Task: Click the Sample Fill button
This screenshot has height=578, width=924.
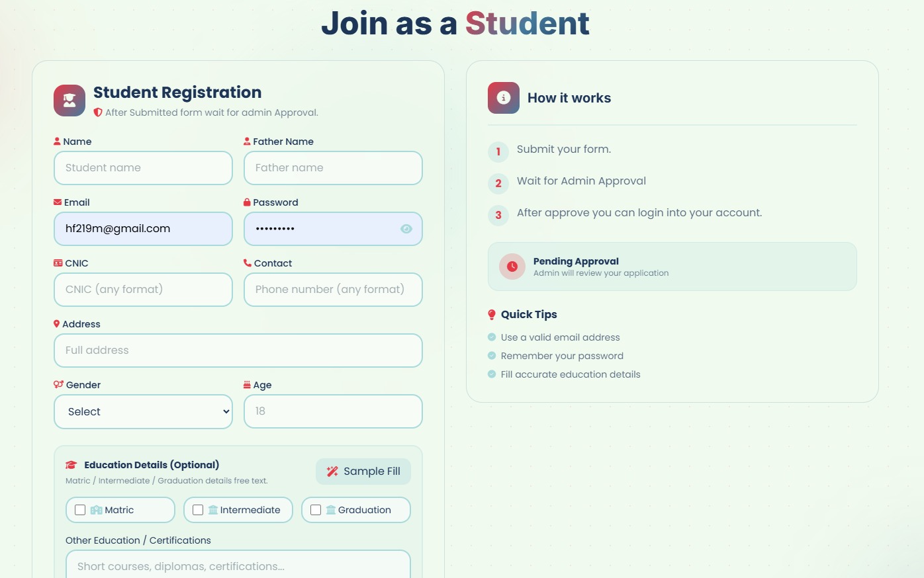Action: pyautogui.click(x=363, y=471)
